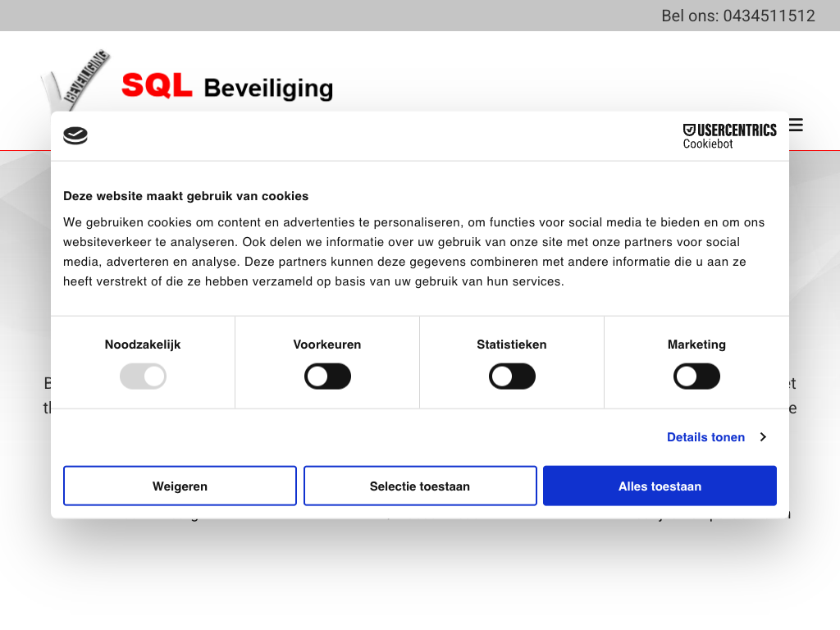Click the Cookiebot oval logo icon

point(75,135)
